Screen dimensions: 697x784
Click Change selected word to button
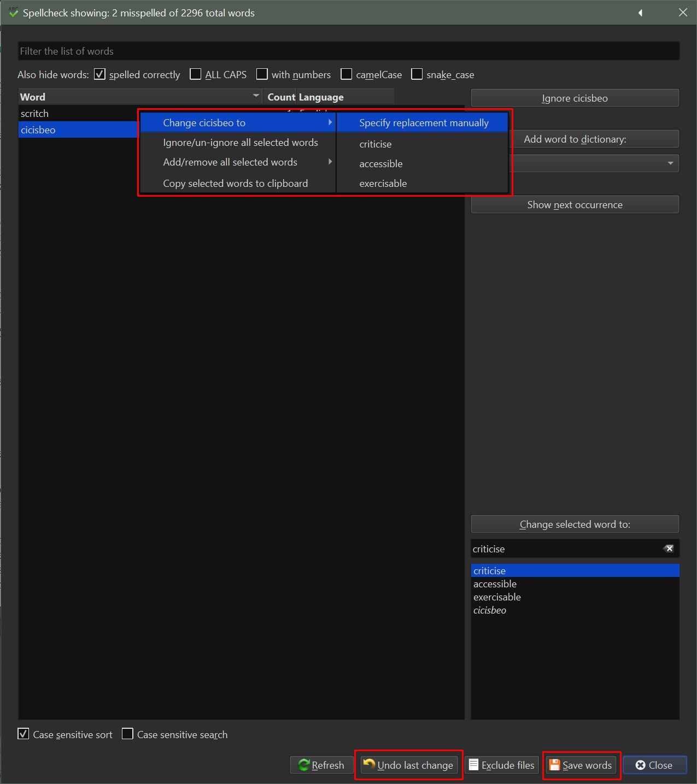575,524
